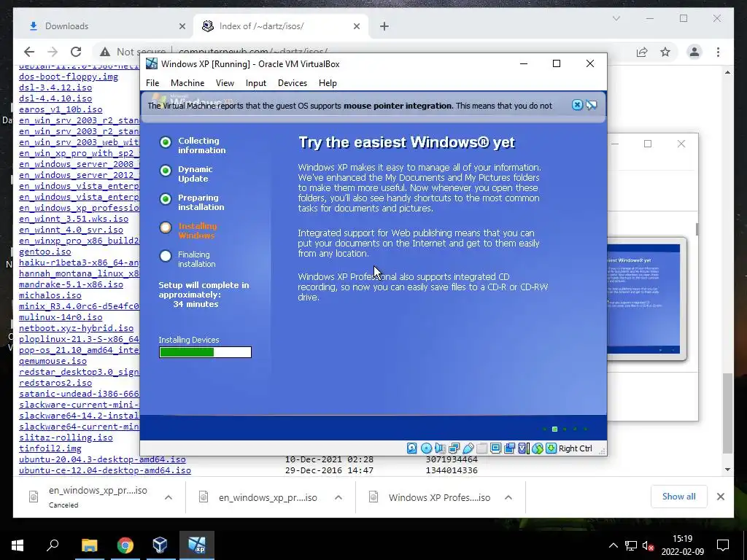The image size is (747, 560).
Task: Reload the page in Chrome
Action: click(76, 52)
